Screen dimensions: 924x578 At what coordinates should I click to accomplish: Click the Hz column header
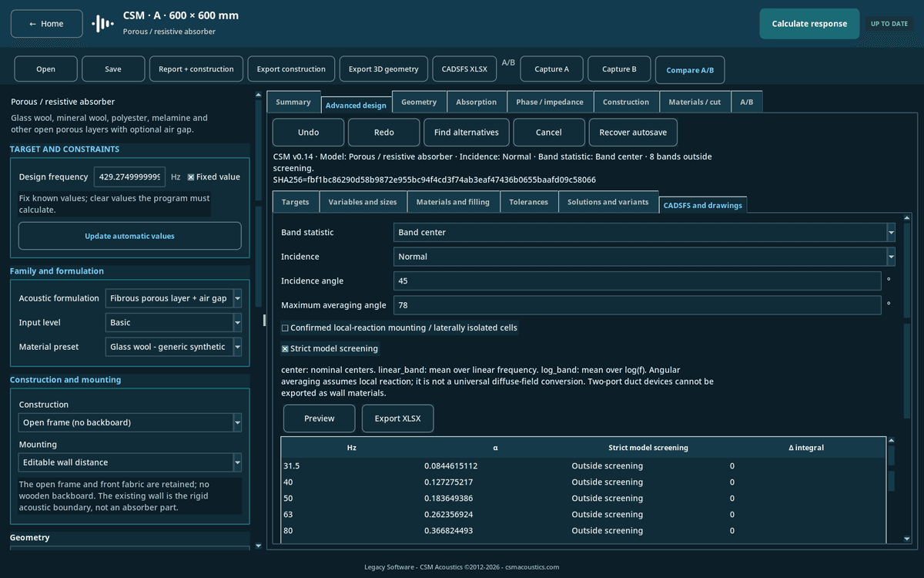pos(352,448)
